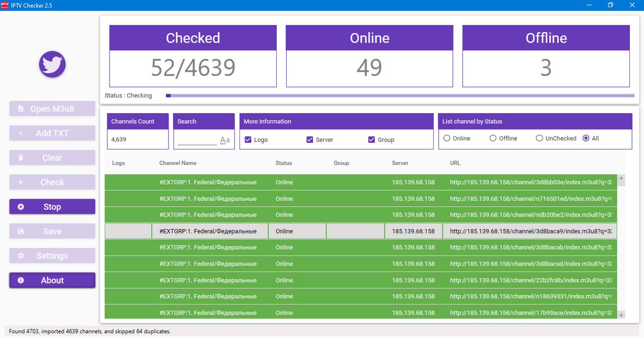Select the row with URL channel/3d8bb03e
This screenshot has height=338, width=644.
[x=361, y=182]
